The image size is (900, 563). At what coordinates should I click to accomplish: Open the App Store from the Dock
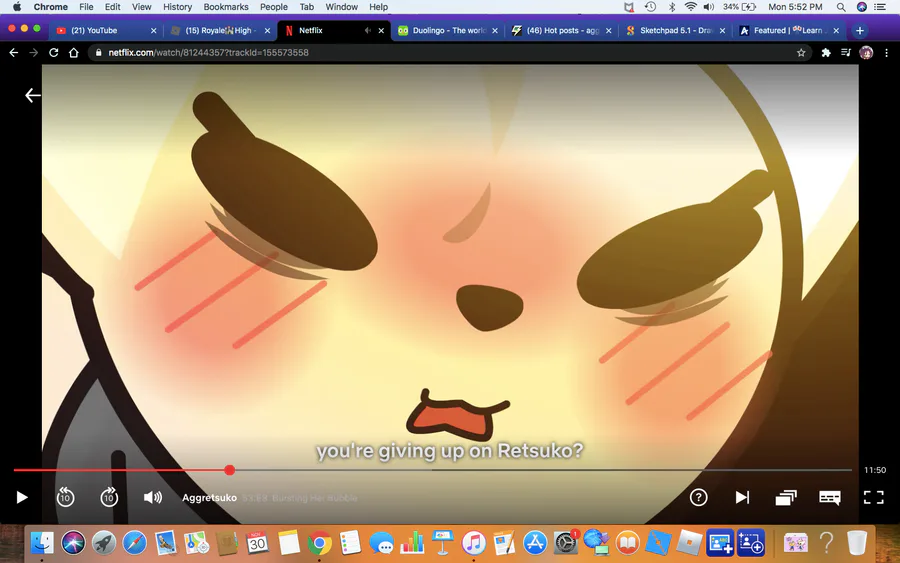point(535,542)
